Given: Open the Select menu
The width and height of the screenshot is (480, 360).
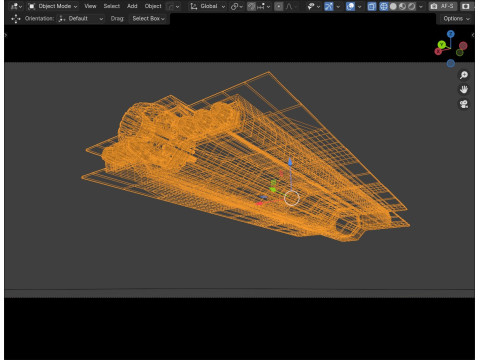Looking at the screenshot, I should coord(111,6).
